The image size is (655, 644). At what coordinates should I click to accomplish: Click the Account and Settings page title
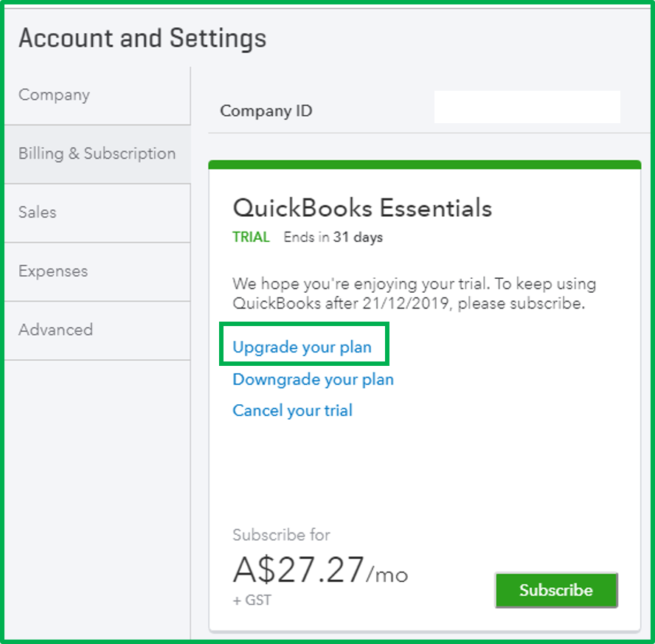click(142, 38)
